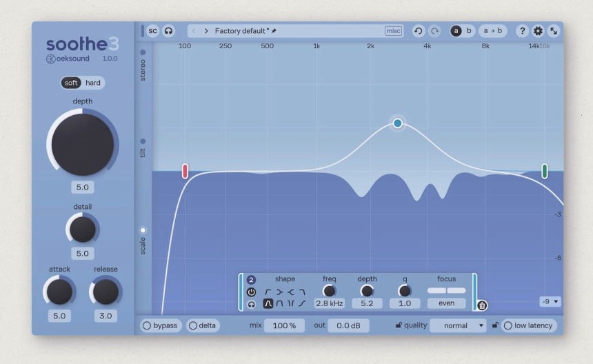This screenshot has height=364, width=593.
Task: Select state A slot
Action: 456,31
